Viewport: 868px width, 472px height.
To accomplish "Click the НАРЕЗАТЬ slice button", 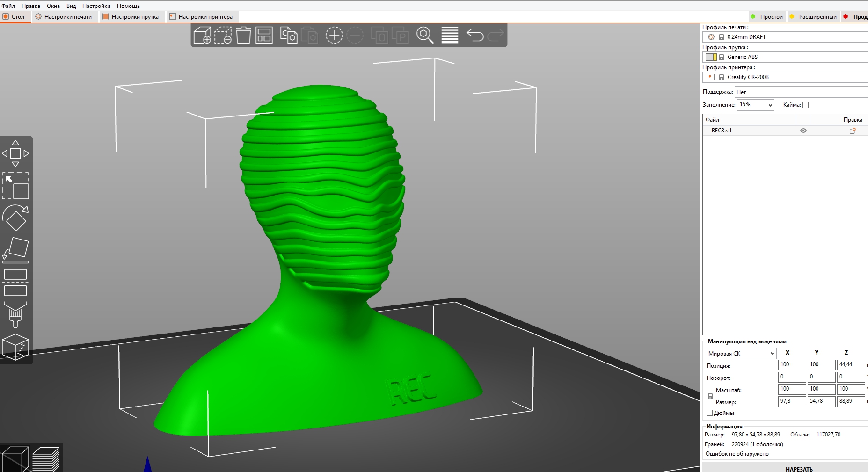I will coord(799,469).
